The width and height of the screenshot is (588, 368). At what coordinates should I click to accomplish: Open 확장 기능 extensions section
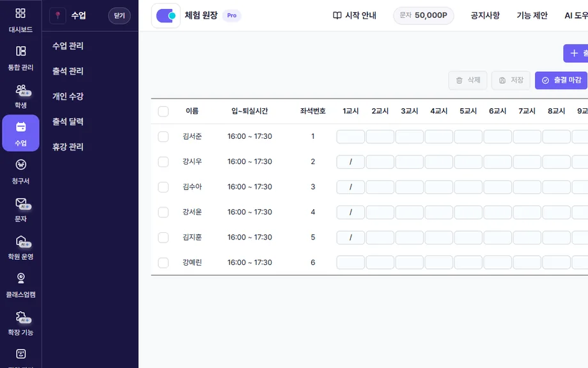click(20, 323)
